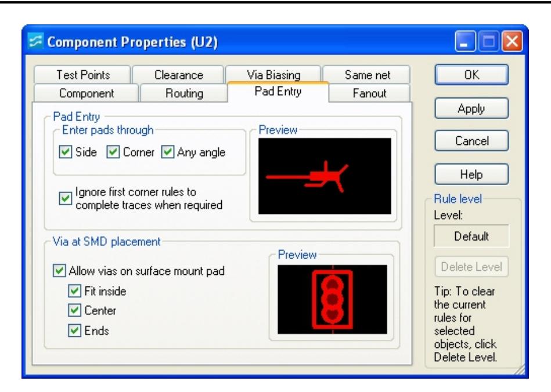
Task: Uncheck the Side pad entry checkbox
Action: pos(64,153)
